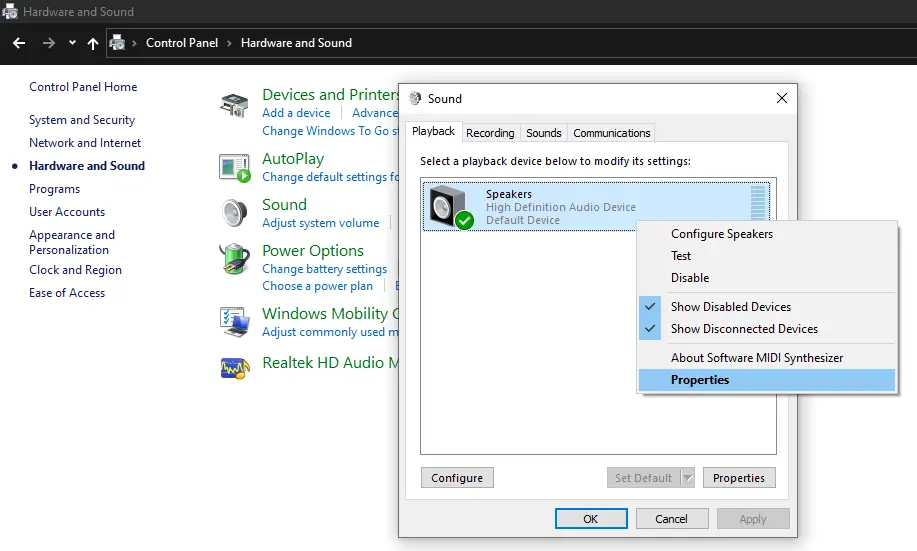Click the Cancel button
This screenshot has width=917, height=551.
coord(671,519)
